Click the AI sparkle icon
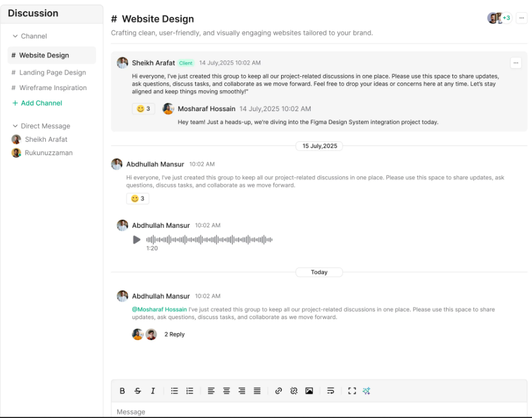 pyautogui.click(x=366, y=391)
